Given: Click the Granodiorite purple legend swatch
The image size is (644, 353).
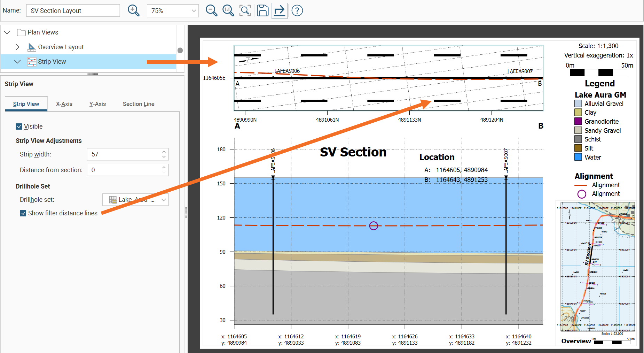Looking at the screenshot, I should click(578, 121).
